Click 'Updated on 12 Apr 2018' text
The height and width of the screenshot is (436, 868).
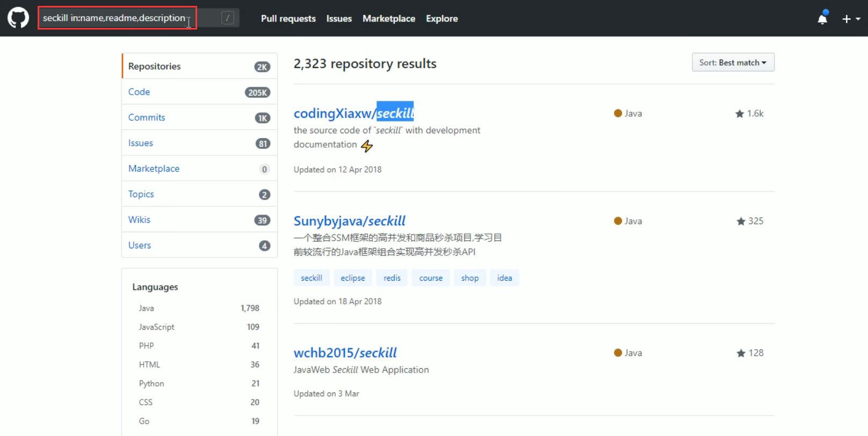click(x=338, y=169)
